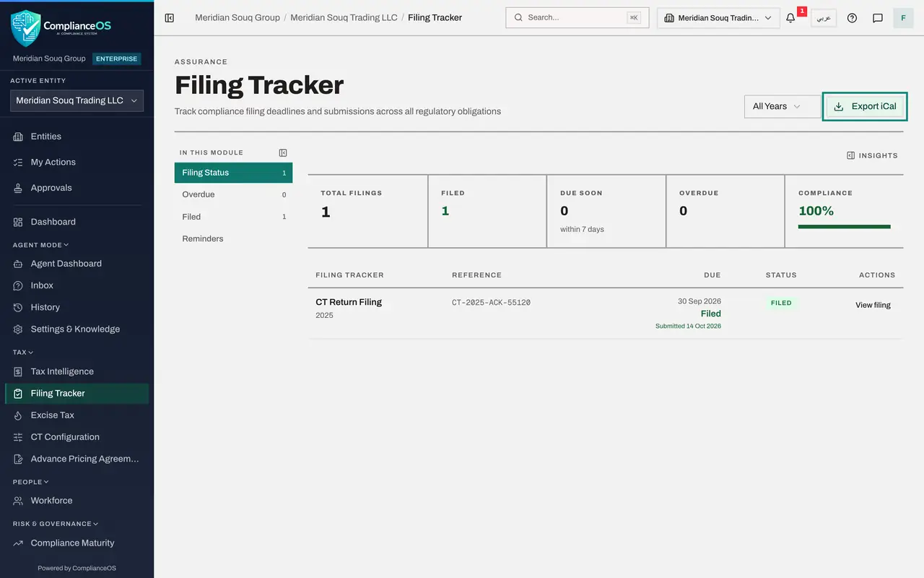Open the Active Entity dropdown
The width and height of the screenshot is (924, 578).
pos(77,100)
